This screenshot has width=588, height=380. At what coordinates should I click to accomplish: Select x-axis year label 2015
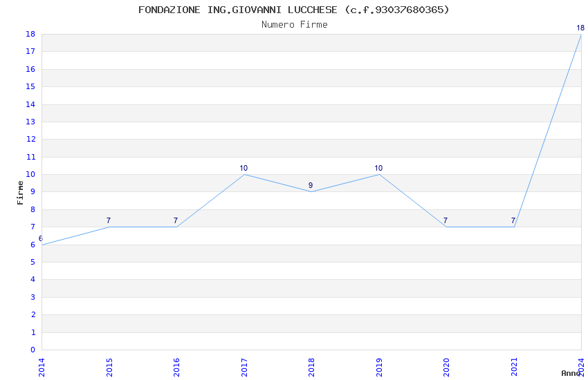(109, 368)
